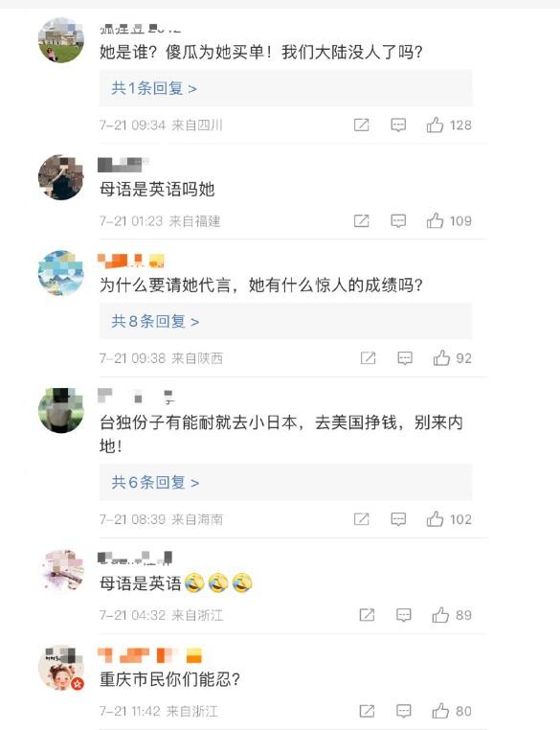Share the comment posted from 海南
This screenshot has width=560, height=730.
point(362,519)
